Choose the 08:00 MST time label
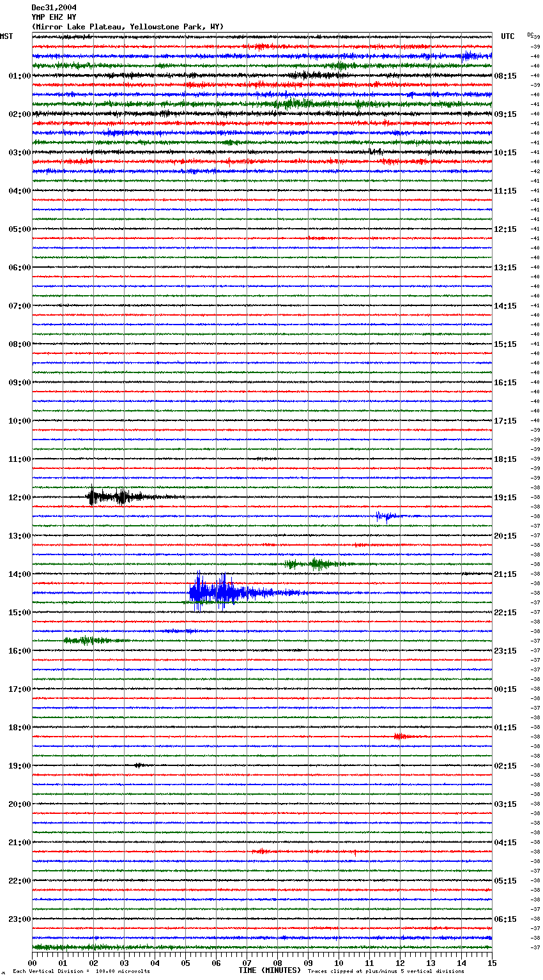 point(20,344)
